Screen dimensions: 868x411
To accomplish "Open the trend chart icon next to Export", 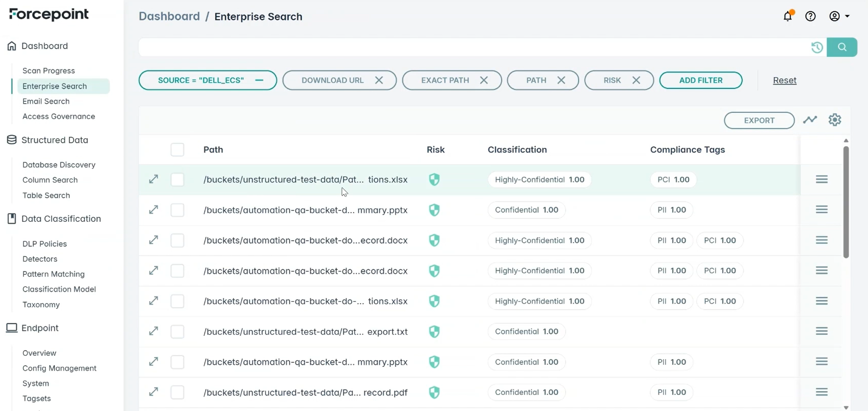I will tap(810, 120).
